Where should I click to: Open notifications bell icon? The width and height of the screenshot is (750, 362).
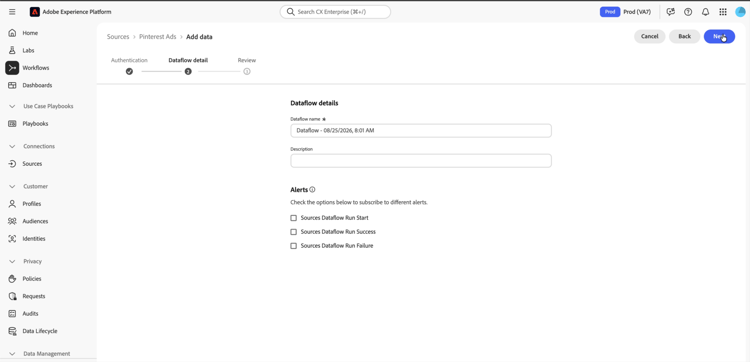(x=706, y=12)
